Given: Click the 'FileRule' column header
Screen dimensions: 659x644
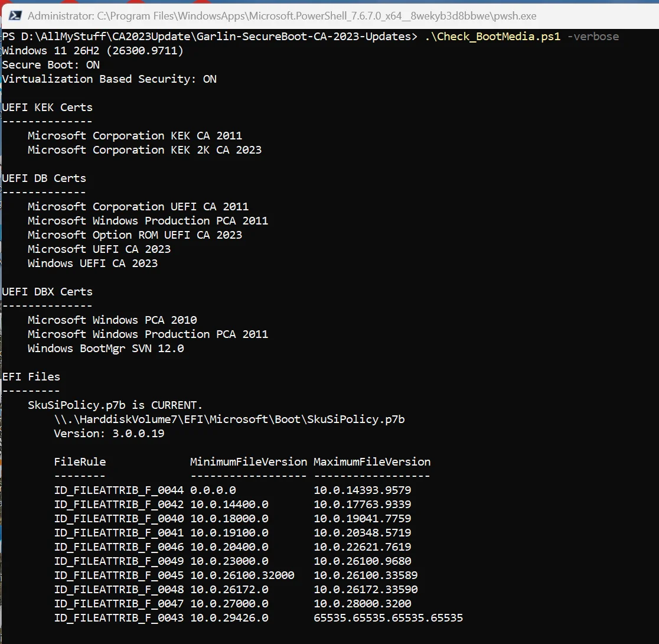Looking at the screenshot, I should coord(80,462).
